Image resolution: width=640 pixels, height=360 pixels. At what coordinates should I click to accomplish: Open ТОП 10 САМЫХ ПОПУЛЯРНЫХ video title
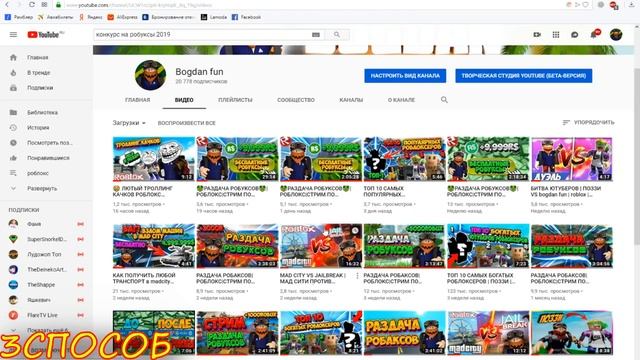click(384, 191)
